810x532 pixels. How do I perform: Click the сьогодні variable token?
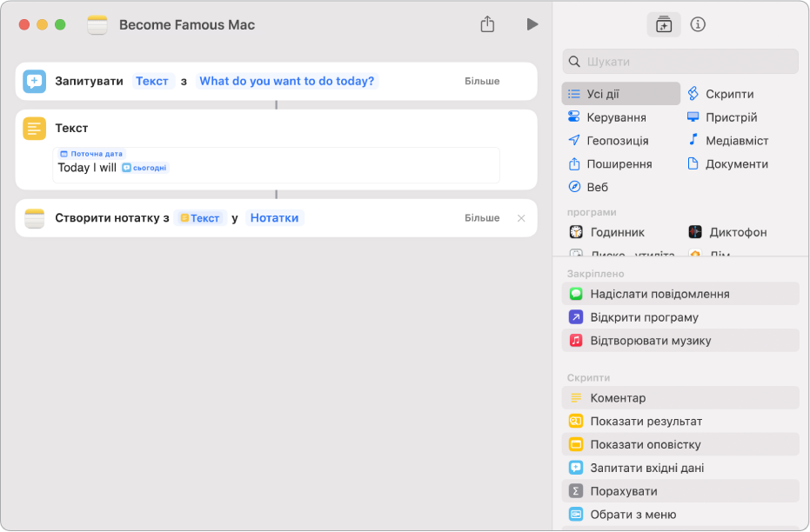(x=144, y=168)
